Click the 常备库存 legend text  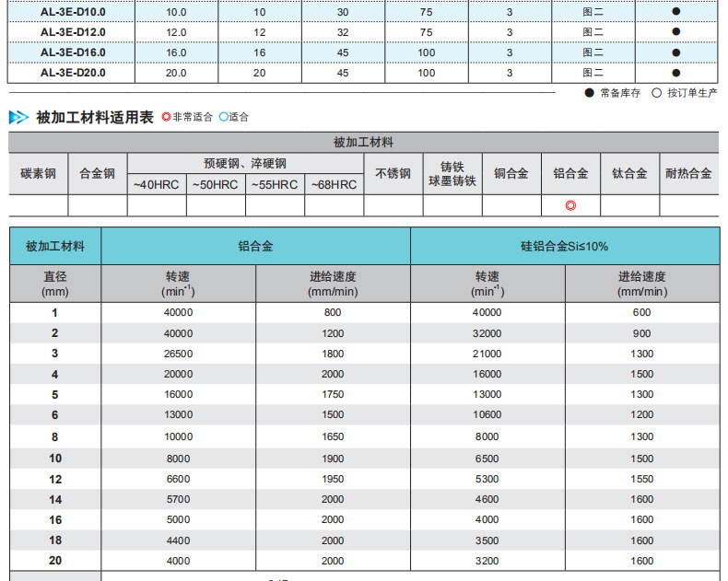pos(620,93)
